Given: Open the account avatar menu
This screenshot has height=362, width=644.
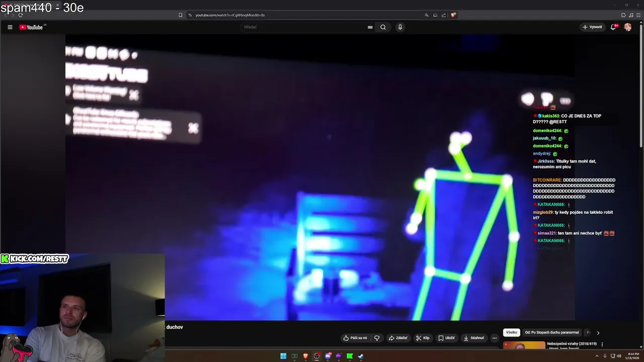Looking at the screenshot, I should pyautogui.click(x=628, y=27).
